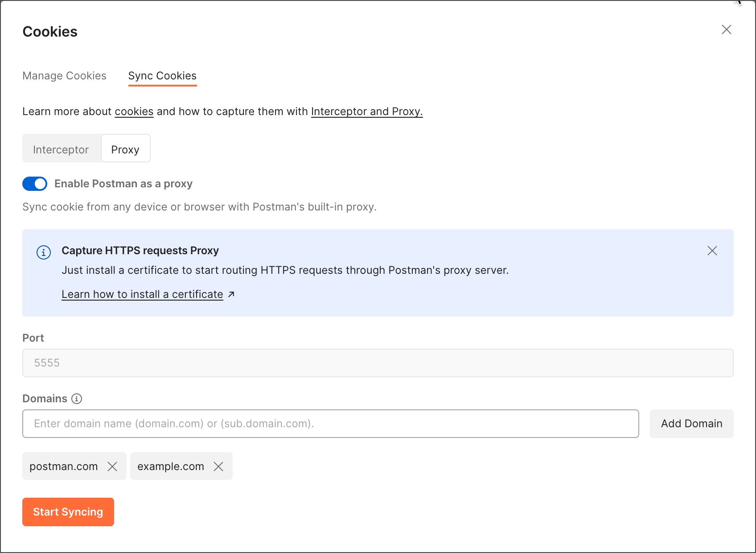Click the external-link arrow beside certificate link
This screenshot has width=756, height=553.
(x=231, y=294)
